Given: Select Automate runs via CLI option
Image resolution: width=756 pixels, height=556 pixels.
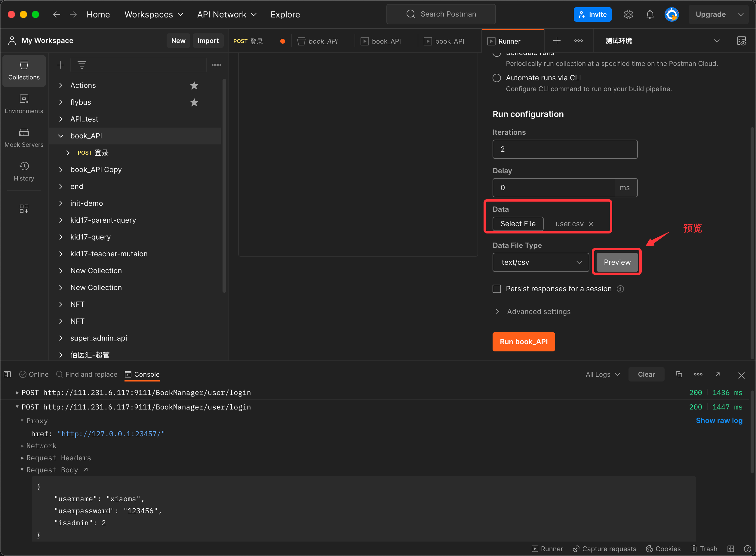Looking at the screenshot, I should point(497,78).
